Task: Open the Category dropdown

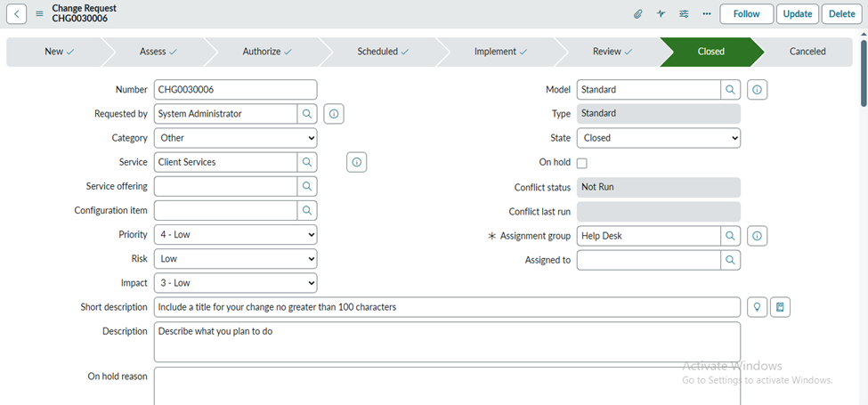Action: [235, 138]
